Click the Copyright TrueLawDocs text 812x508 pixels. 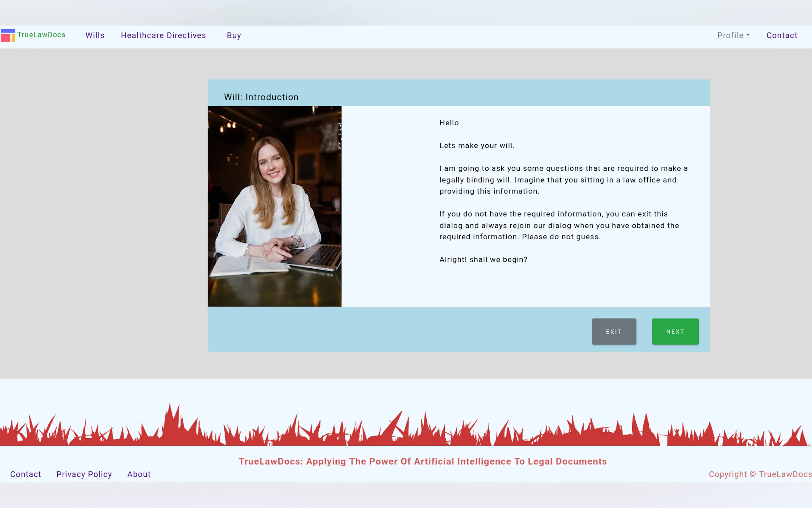point(760,474)
